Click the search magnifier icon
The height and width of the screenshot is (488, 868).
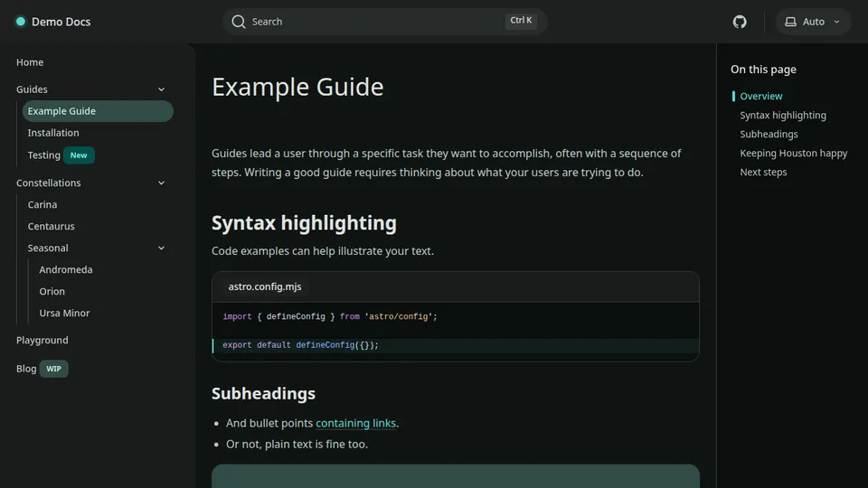tap(238, 22)
